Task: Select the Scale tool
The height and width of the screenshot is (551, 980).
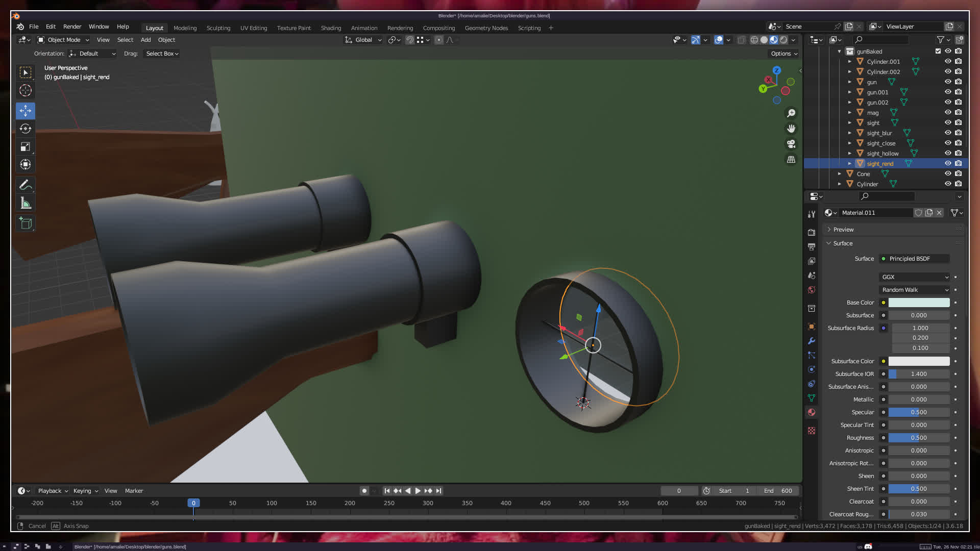Action: (x=26, y=147)
